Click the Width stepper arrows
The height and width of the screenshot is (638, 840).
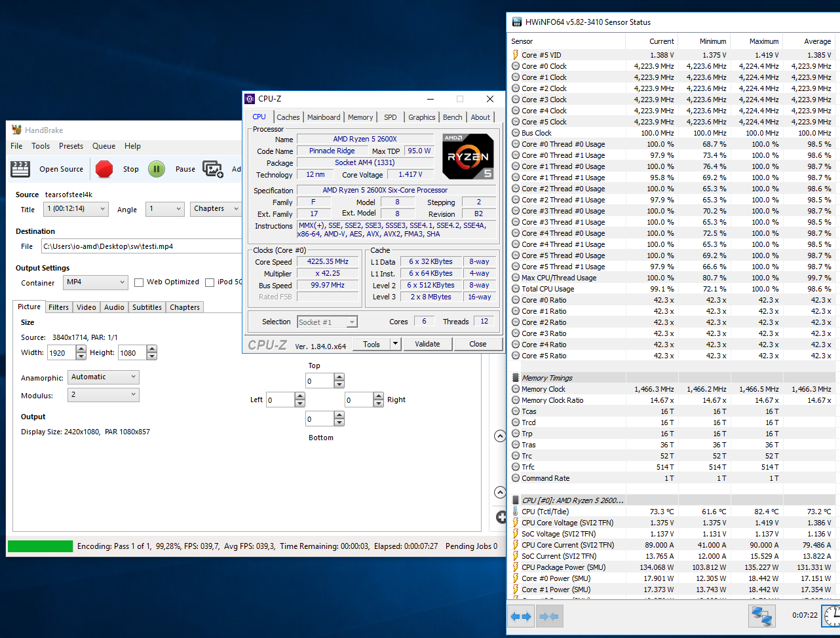pyautogui.click(x=81, y=353)
